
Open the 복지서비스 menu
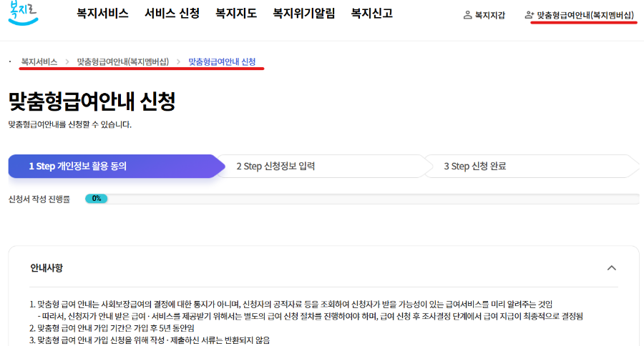tap(102, 14)
